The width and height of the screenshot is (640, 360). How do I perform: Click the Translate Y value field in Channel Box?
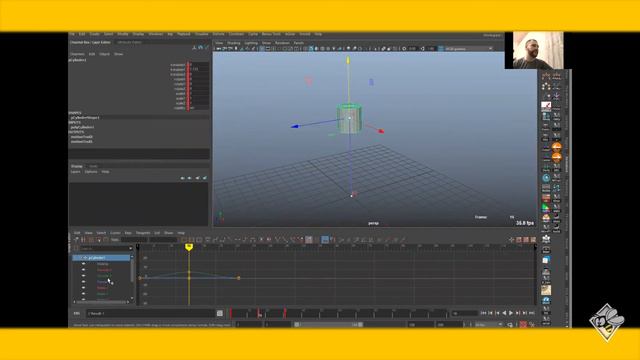coord(199,69)
